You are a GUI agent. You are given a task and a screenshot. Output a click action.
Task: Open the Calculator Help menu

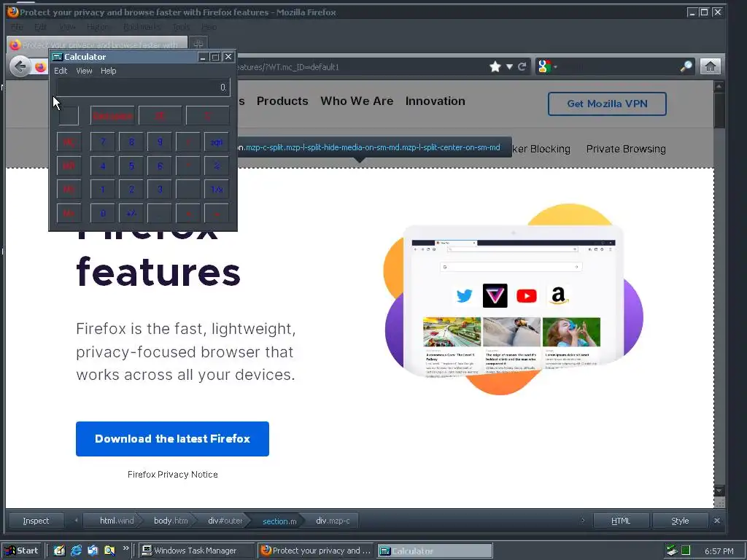click(108, 71)
